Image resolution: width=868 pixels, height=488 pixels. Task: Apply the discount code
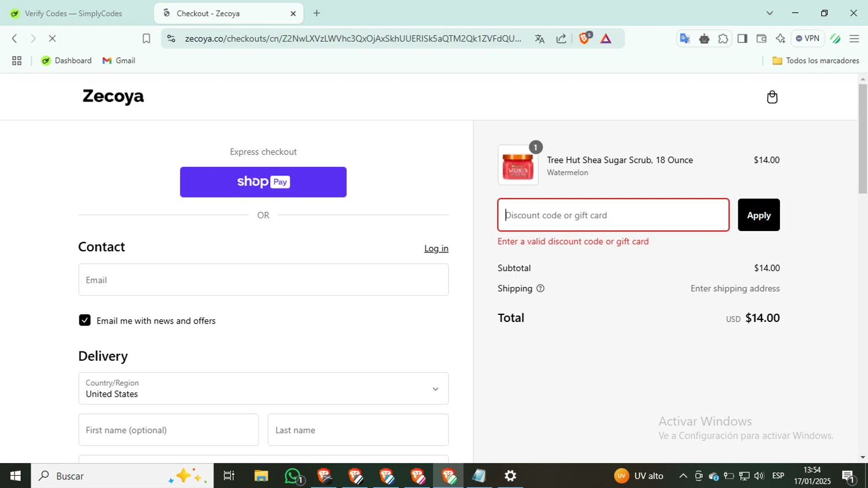[x=759, y=215]
